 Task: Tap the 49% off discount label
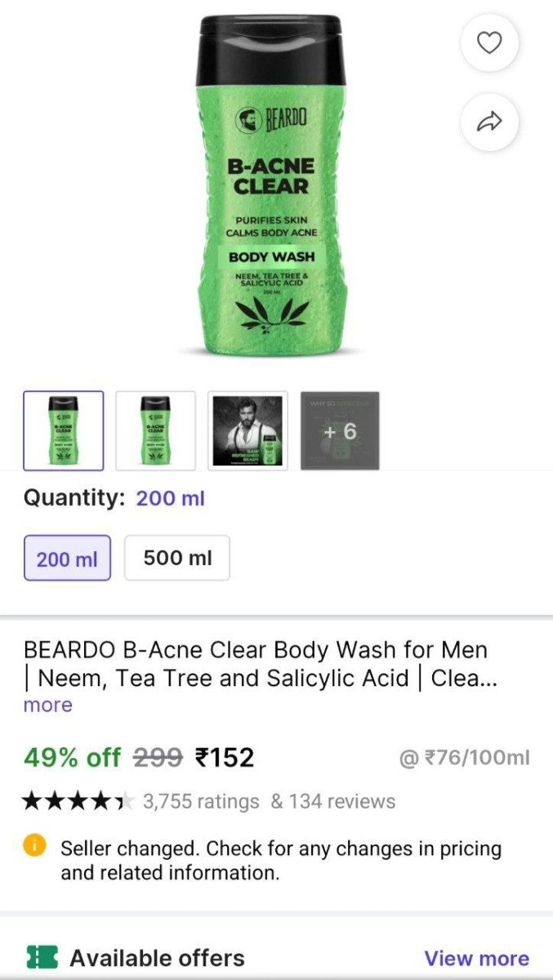[x=72, y=758]
